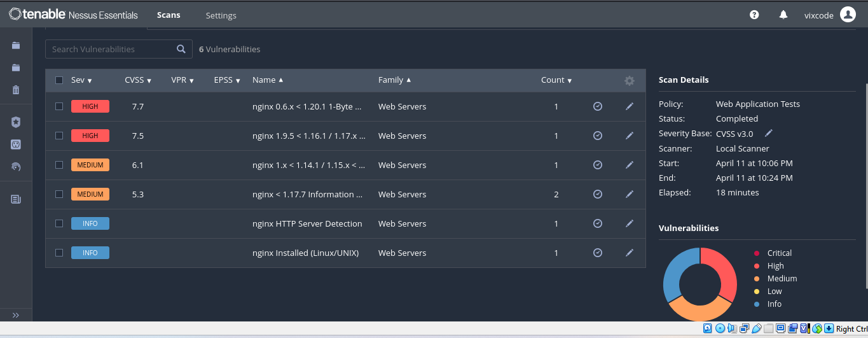This screenshot has width=868, height=338.
Task: Open nginx 0.6.x < 1.20.1 1-Byte vulnerability
Action: pyautogui.click(x=307, y=106)
